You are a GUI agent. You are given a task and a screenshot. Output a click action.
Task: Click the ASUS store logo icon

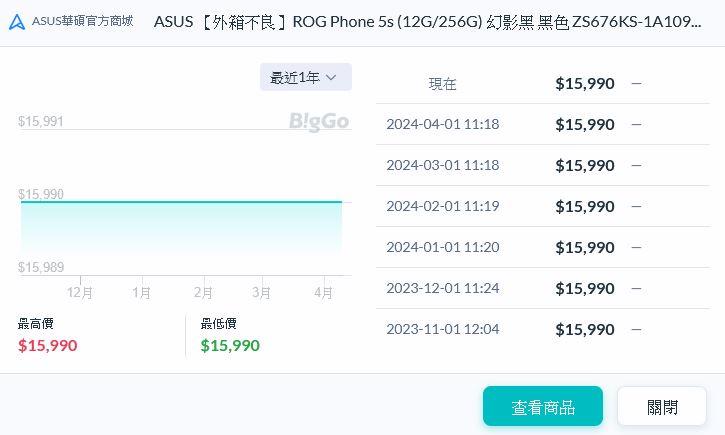click(17, 22)
